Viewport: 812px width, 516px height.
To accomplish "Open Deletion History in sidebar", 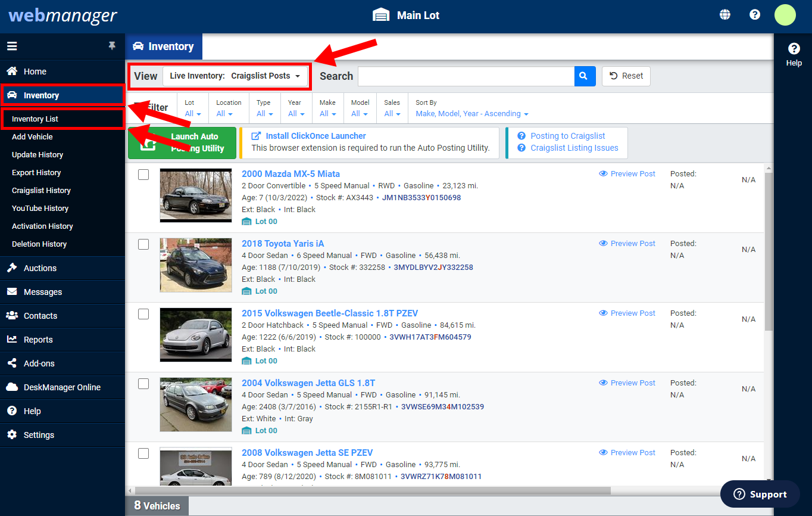I will tap(39, 244).
